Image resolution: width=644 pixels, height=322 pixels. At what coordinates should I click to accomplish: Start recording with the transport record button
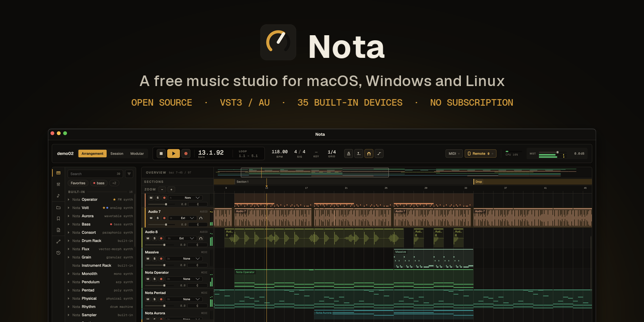coord(186,153)
